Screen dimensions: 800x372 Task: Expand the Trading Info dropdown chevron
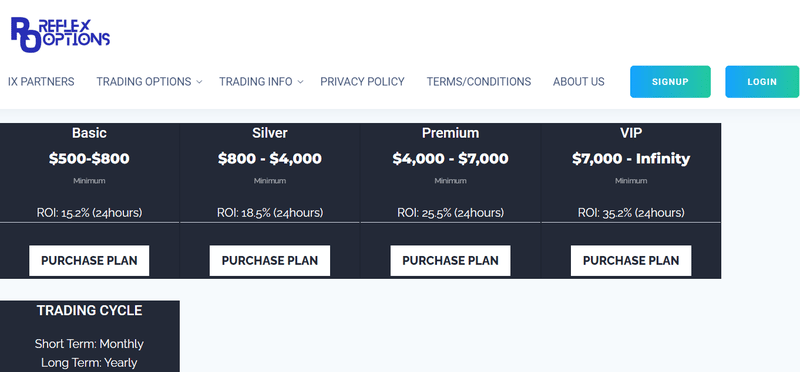click(301, 82)
